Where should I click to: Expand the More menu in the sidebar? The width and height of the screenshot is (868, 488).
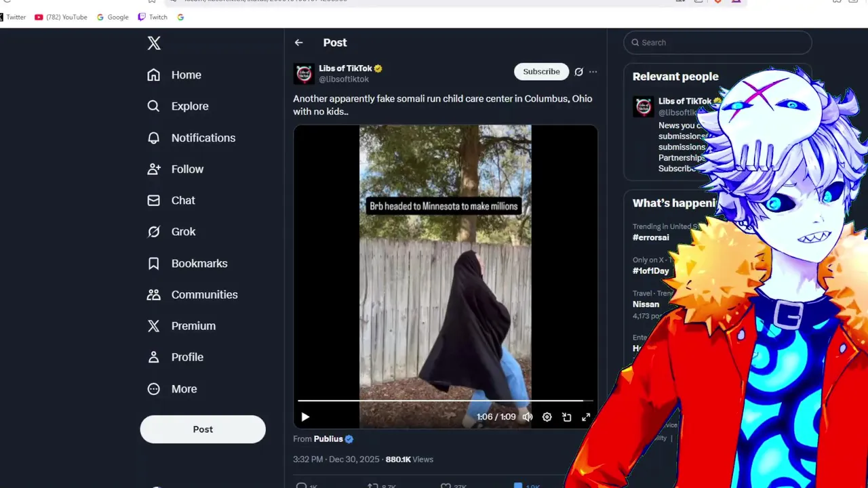click(x=172, y=389)
